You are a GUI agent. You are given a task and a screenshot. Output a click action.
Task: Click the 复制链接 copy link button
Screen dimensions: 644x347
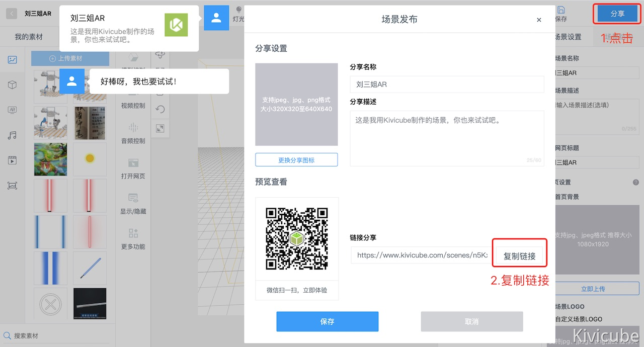520,256
